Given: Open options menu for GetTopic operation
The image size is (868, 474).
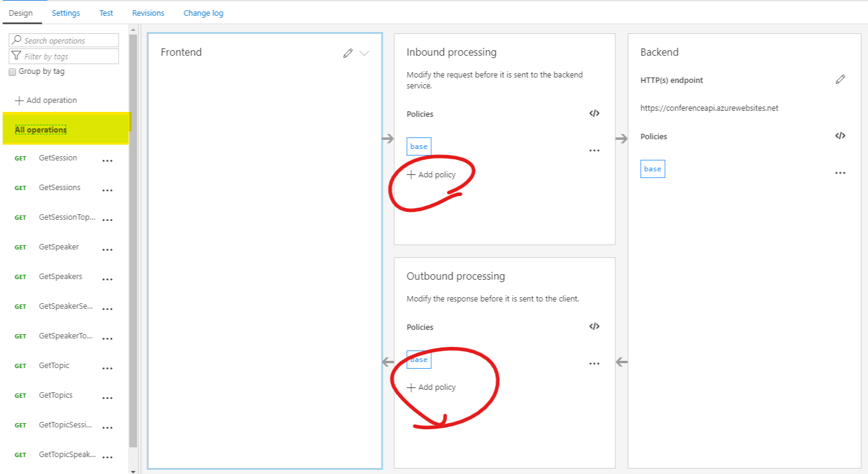Looking at the screenshot, I should click(x=107, y=369).
